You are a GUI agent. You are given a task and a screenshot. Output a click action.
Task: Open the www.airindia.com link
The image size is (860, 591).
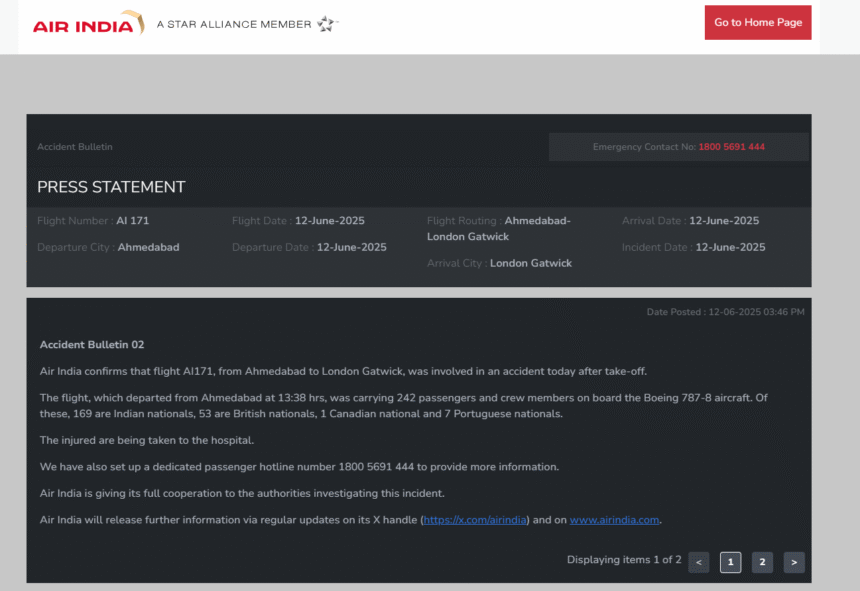click(x=614, y=520)
